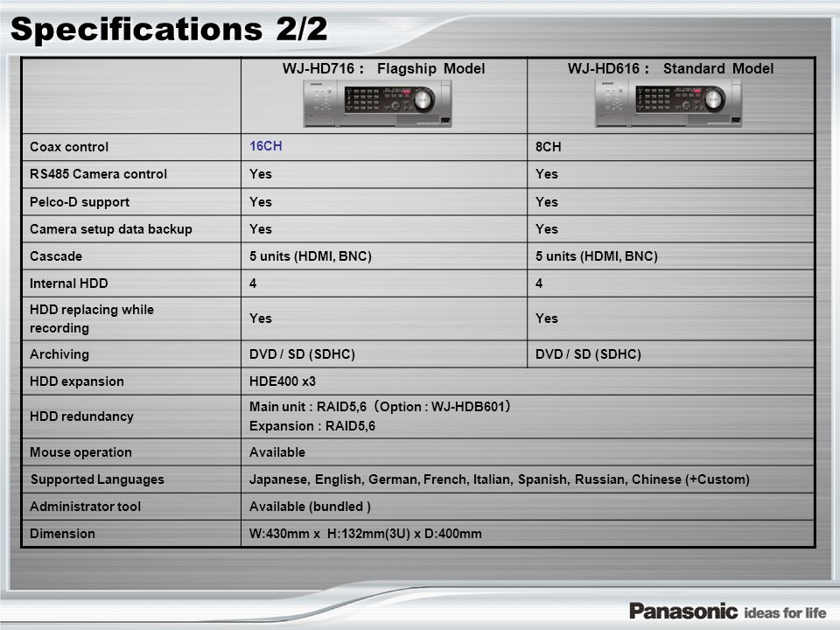Screen dimensions: 840x630
Task: Select 'W:430mm x H:132mm(3U) x D:400mm'
Action: (366, 534)
